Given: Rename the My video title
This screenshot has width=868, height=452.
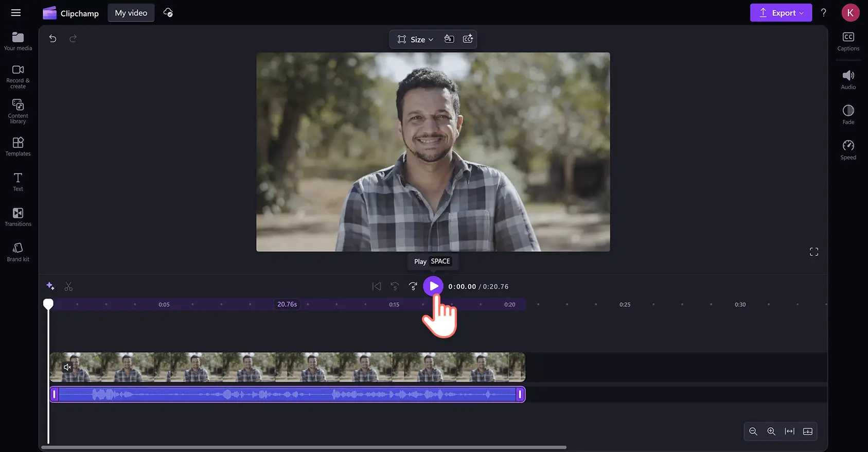Looking at the screenshot, I should [131, 13].
